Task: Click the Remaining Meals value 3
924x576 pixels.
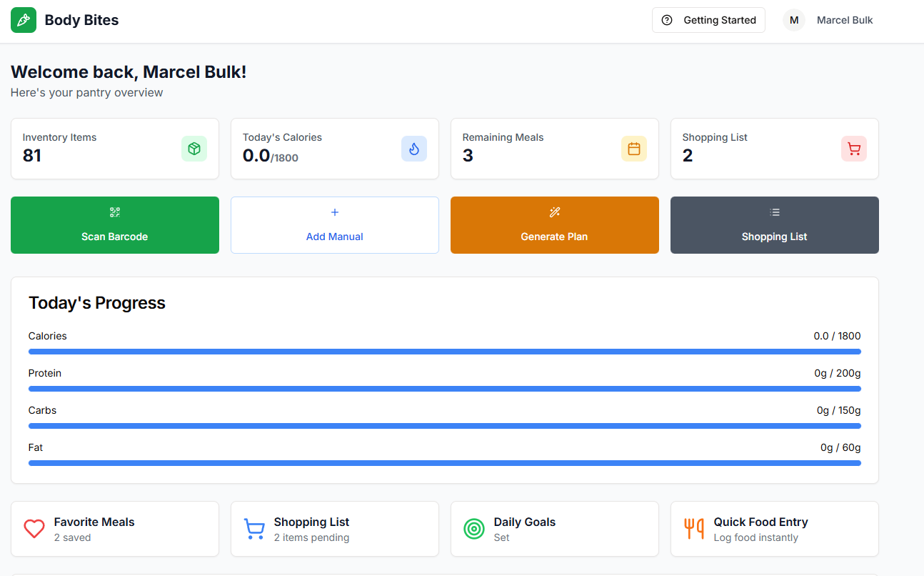Action: pyautogui.click(x=468, y=155)
